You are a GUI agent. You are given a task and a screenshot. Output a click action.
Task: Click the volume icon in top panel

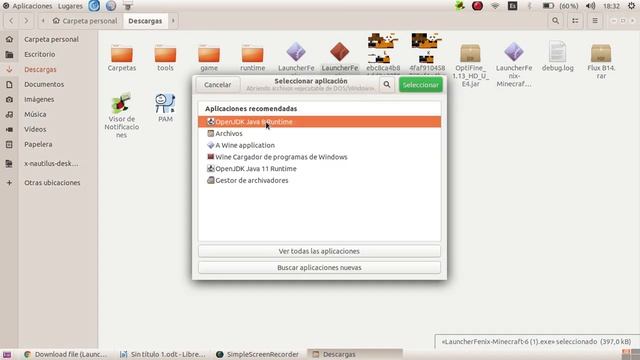click(590, 6)
